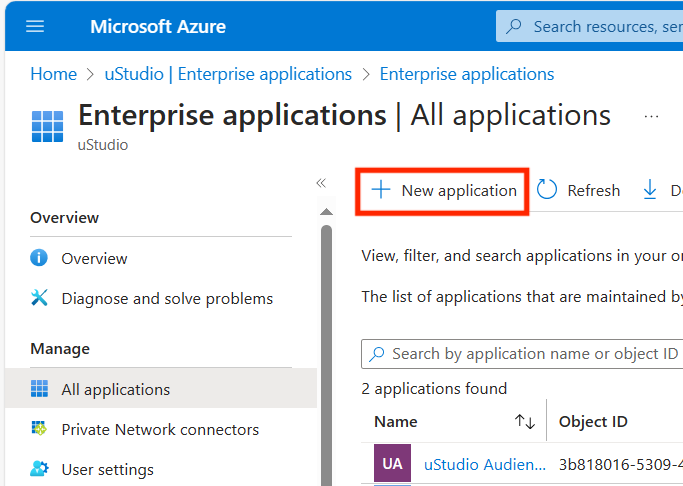Refresh the applications list
The width and height of the screenshot is (683, 486).
(578, 191)
